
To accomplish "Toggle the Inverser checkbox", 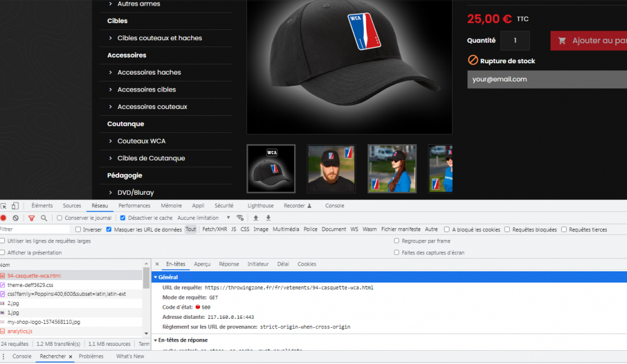I will click(78, 230).
